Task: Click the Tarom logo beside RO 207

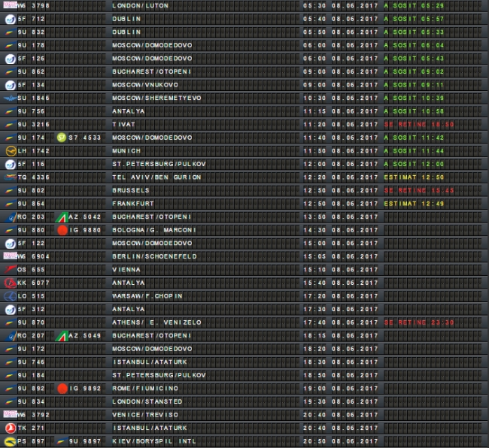Action: [x=11, y=336]
